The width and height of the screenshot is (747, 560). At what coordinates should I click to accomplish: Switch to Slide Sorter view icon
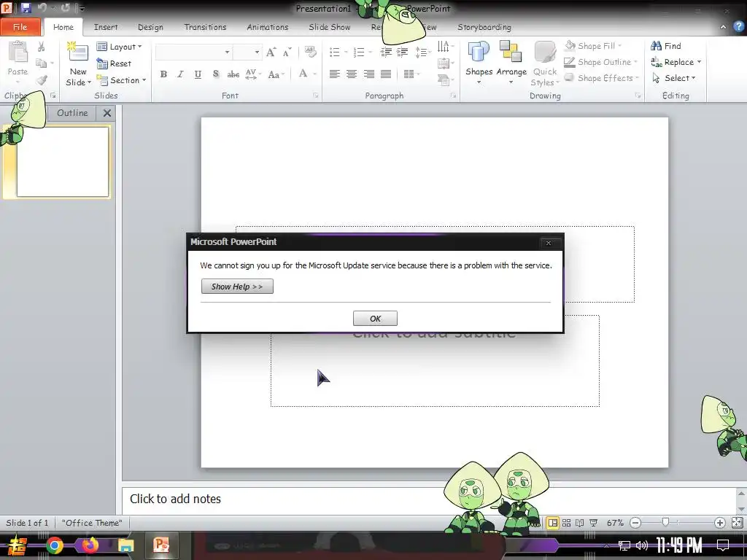click(x=566, y=523)
